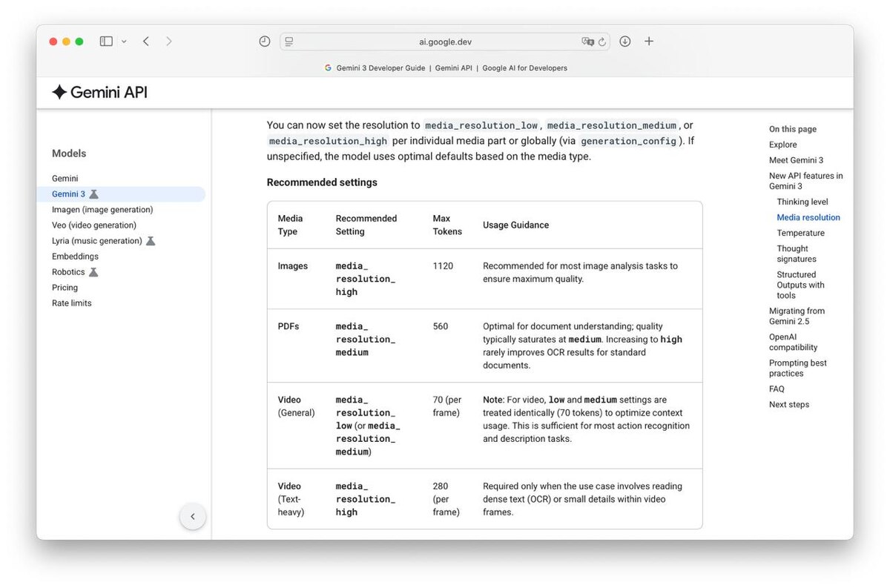Collapse the left navigation with chevron button
The width and height of the screenshot is (890, 588).
[x=193, y=516]
